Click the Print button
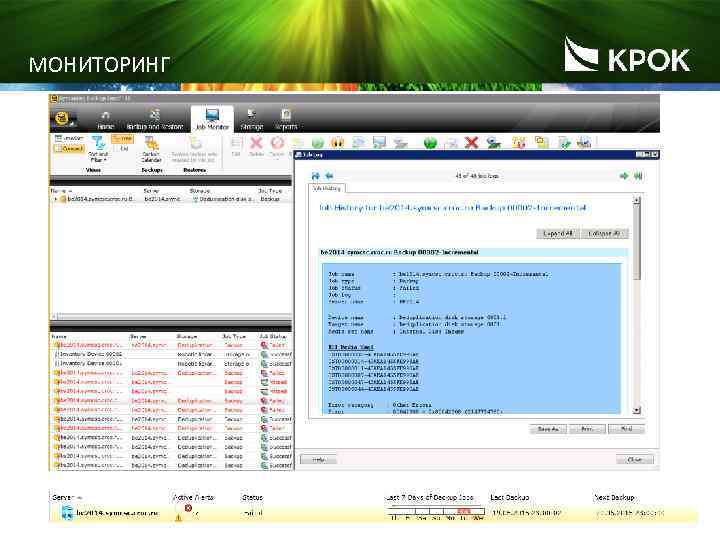Viewport: 720px width, 540px height. 587,429
